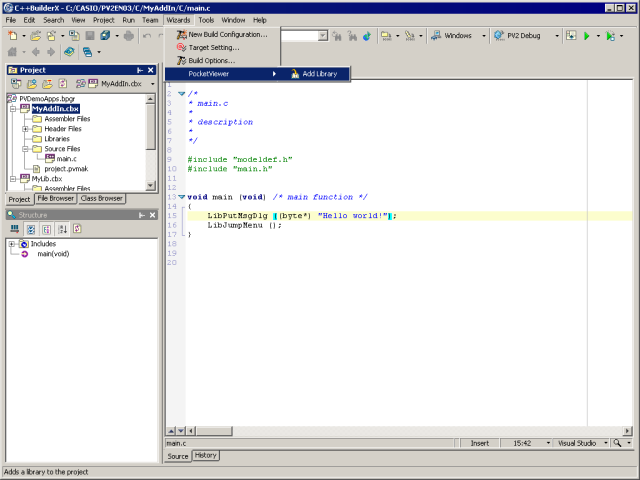Click the Find binoculars toolbar icon
Image resolution: width=640 pixels, height=480 pixels.
tap(337, 36)
